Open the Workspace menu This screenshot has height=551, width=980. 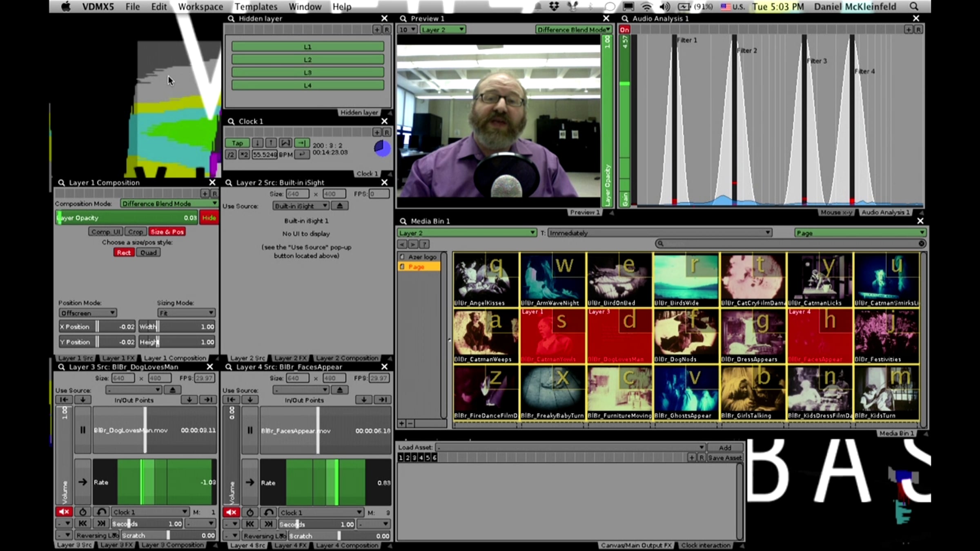tap(200, 7)
